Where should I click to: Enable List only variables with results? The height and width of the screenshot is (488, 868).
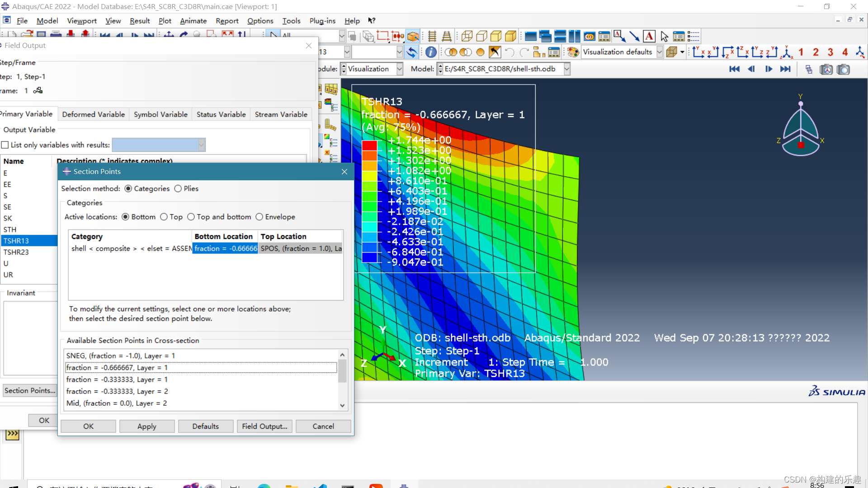tap(5, 145)
